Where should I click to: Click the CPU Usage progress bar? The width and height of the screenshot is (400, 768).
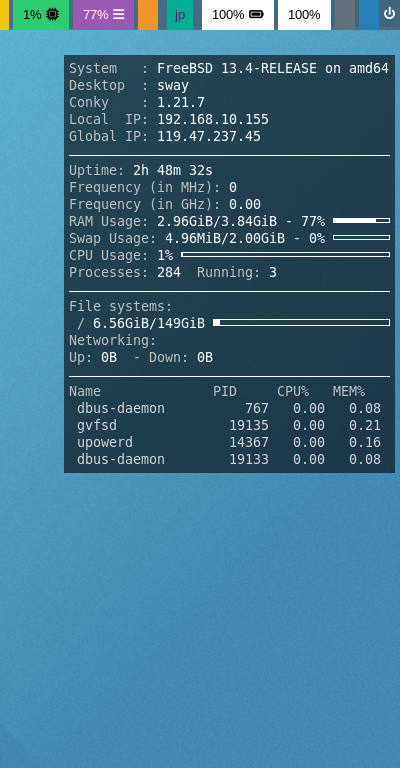click(285, 255)
